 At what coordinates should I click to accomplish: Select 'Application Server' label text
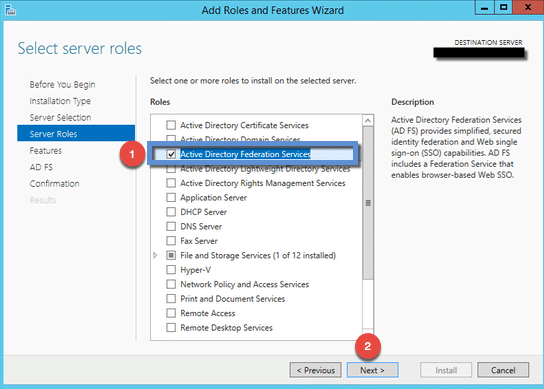point(213,197)
